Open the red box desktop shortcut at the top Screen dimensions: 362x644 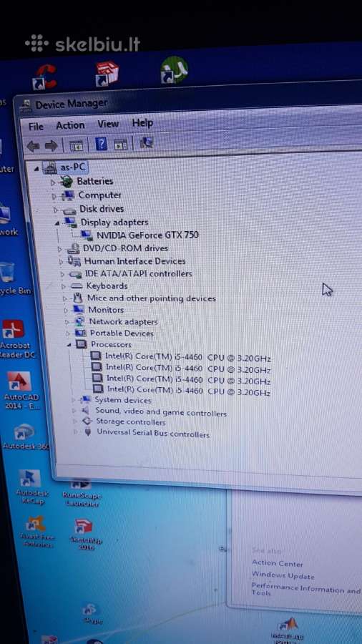point(107,74)
